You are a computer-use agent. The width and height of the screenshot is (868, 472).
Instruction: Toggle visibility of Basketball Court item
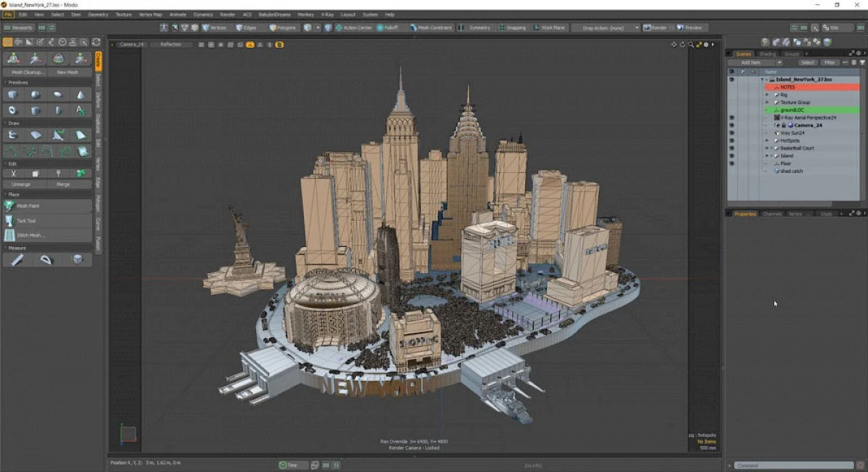click(731, 148)
